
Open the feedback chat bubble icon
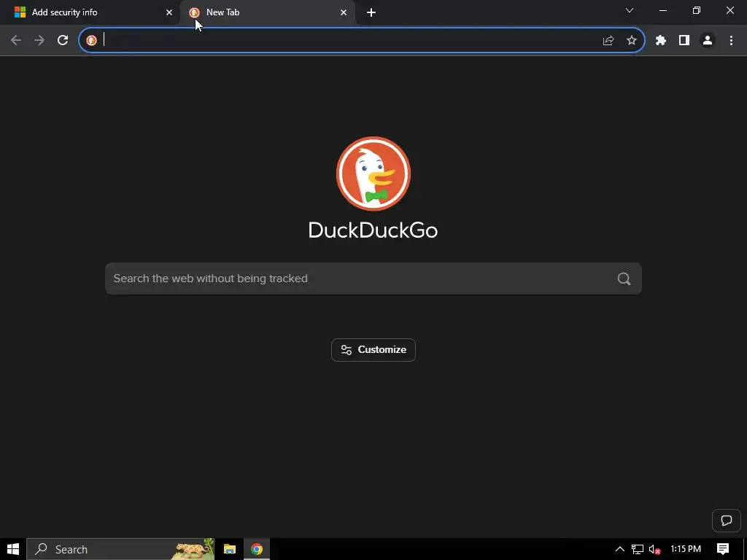[x=727, y=521]
